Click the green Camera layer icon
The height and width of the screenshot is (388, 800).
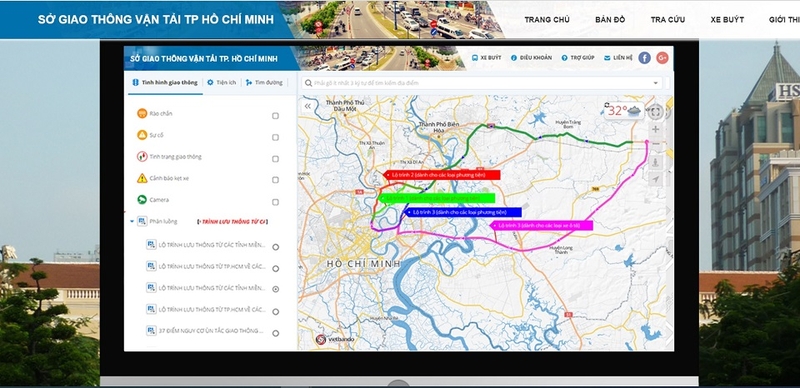click(x=142, y=200)
